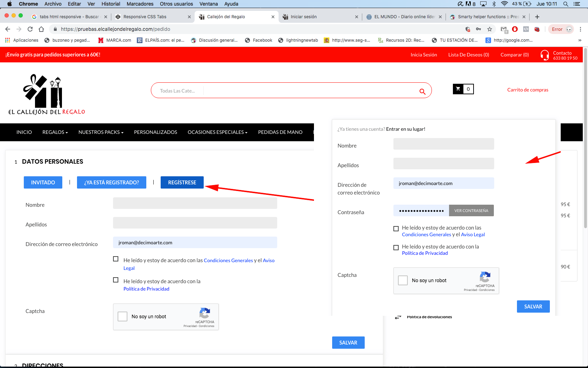
Task: Open the Apple menu
Action: pos(9,4)
